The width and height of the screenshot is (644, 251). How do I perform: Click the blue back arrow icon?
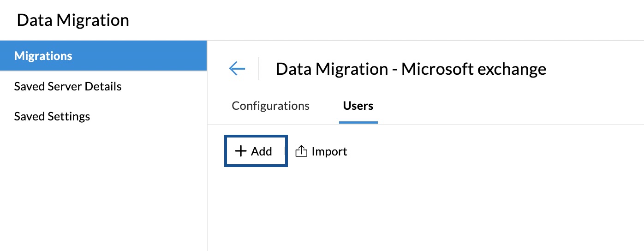point(237,69)
